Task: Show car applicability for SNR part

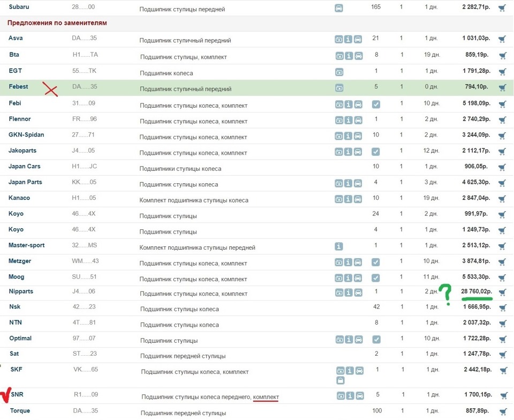Action: click(x=360, y=396)
